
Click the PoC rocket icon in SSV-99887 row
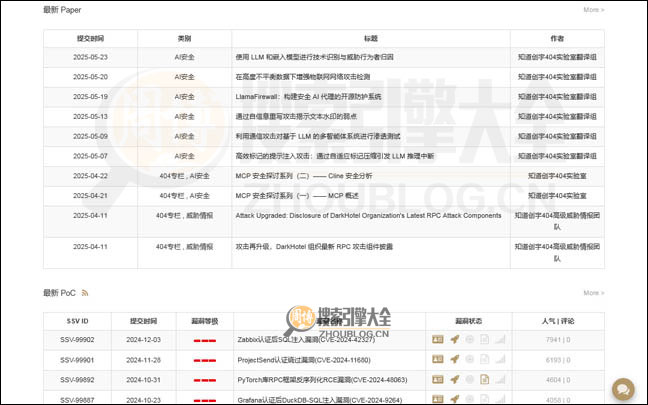coord(455,399)
